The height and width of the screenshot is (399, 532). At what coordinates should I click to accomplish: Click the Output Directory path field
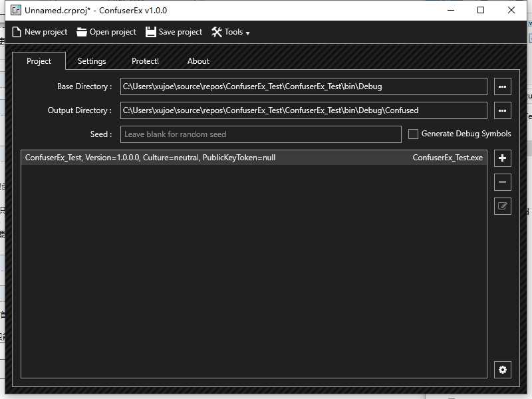[x=304, y=110]
